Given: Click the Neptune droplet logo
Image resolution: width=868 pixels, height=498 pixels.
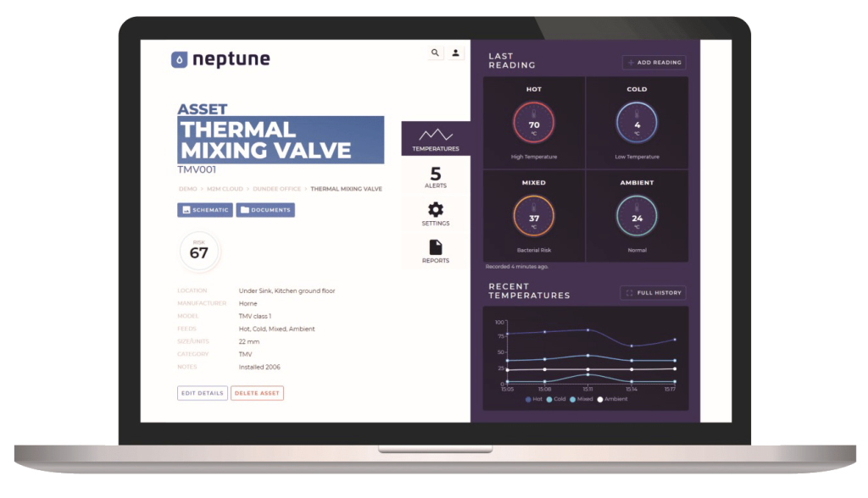Looking at the screenshot, I should click(179, 59).
